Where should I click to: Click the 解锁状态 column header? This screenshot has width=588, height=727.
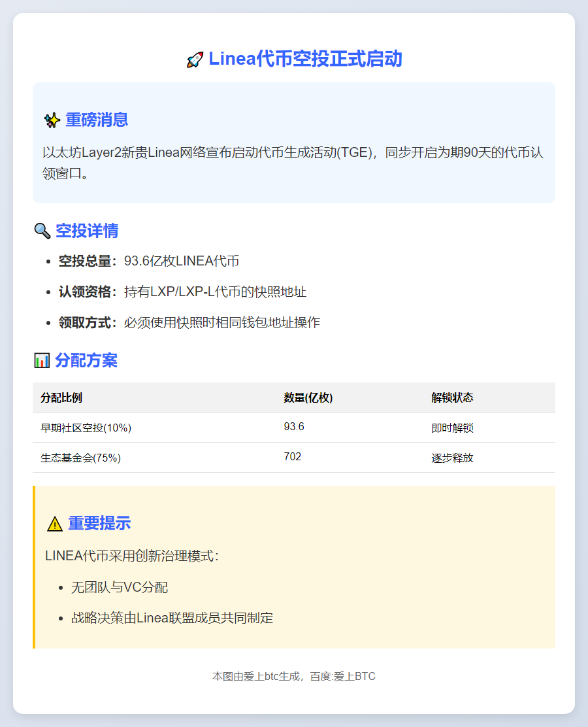click(452, 397)
